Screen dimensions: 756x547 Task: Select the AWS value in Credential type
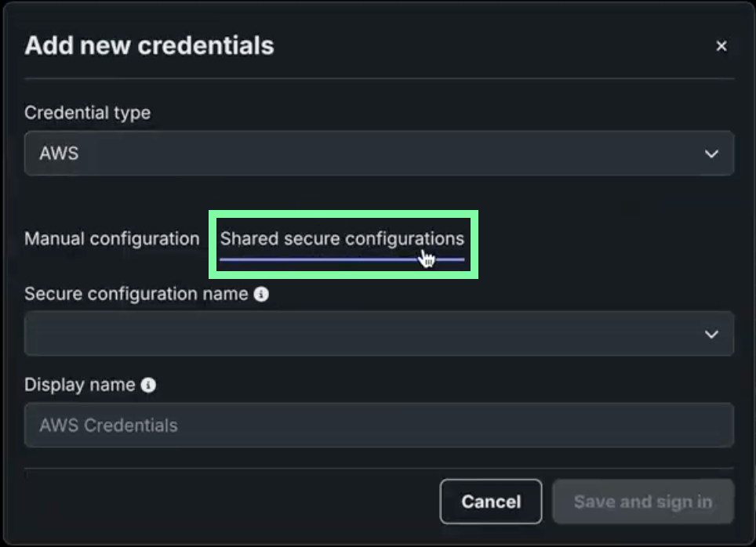pos(60,154)
